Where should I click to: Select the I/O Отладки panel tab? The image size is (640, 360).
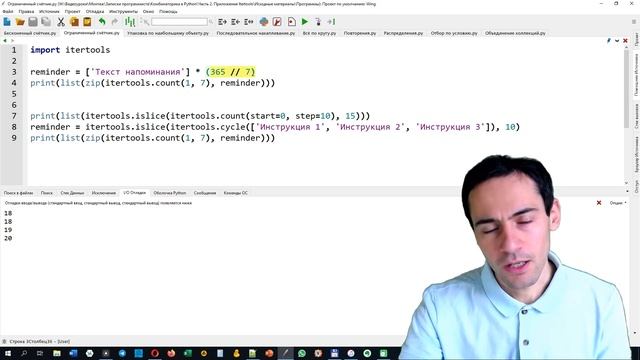coord(134,193)
